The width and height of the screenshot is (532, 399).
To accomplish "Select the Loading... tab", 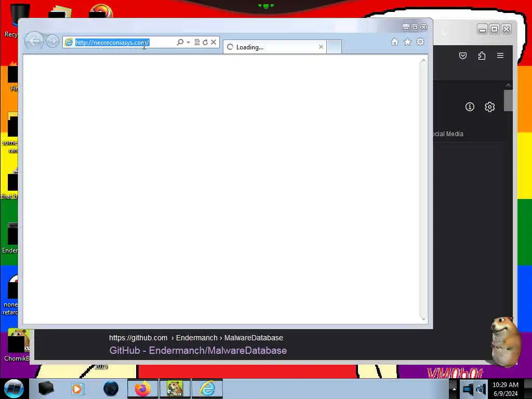I will coord(274,47).
